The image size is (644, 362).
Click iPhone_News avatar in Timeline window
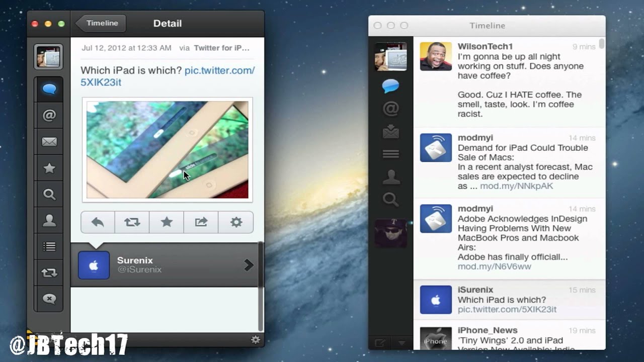436,338
